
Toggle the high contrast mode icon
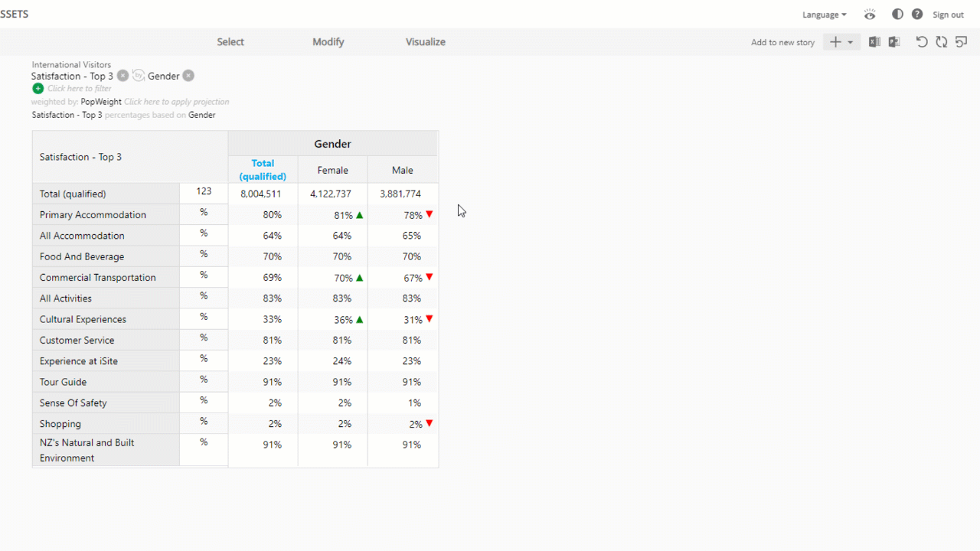pos(897,15)
